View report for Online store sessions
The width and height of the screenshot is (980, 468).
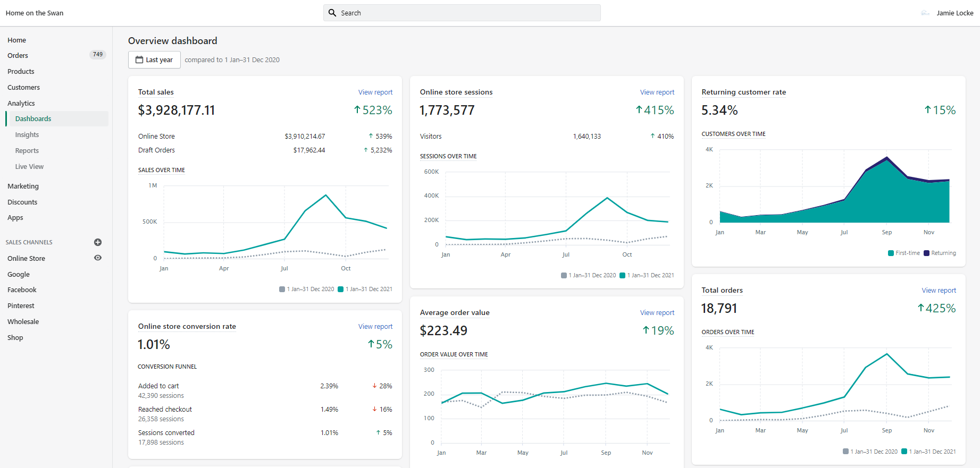click(x=657, y=92)
